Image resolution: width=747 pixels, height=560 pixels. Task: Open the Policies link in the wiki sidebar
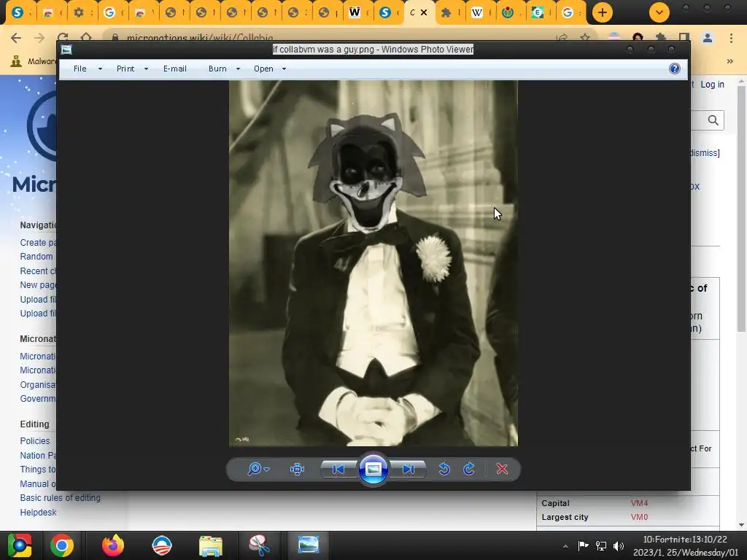(35, 441)
